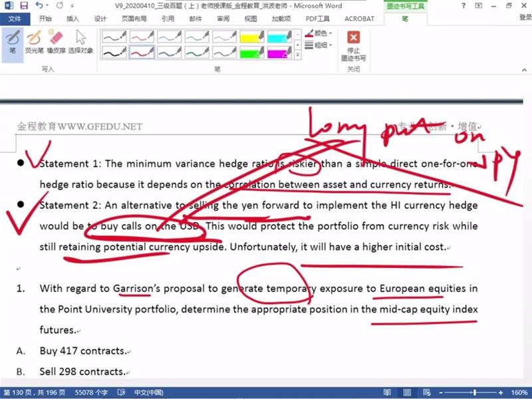532x399 pixels.
Task: Switch to the 审阅 Review ribbon tab
Action: tap(223, 19)
